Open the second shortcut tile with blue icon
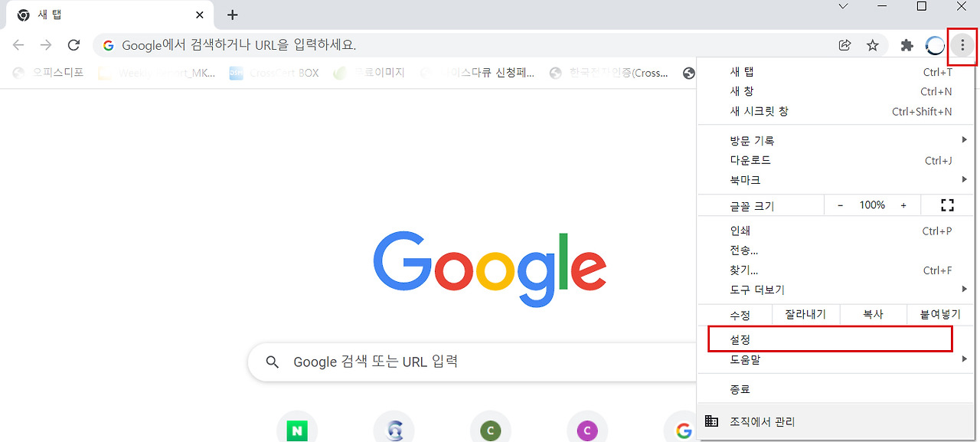980x442 pixels. tap(394, 431)
